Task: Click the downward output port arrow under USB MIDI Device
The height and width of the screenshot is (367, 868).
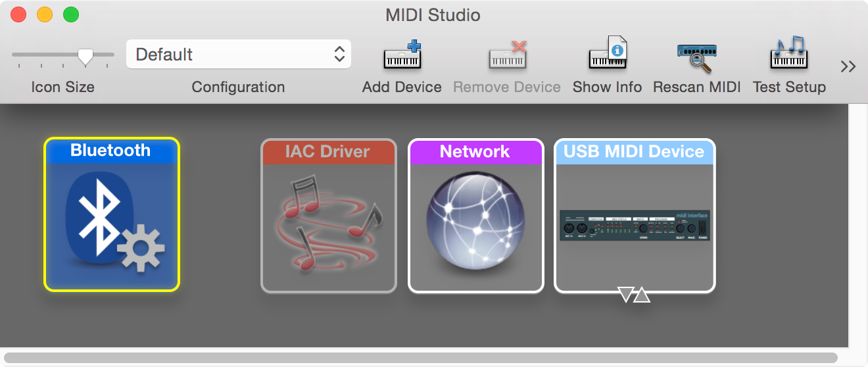Action: point(626,295)
